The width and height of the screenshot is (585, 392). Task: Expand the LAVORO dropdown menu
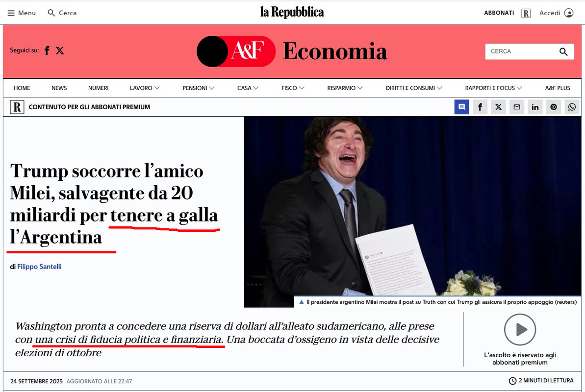(145, 88)
